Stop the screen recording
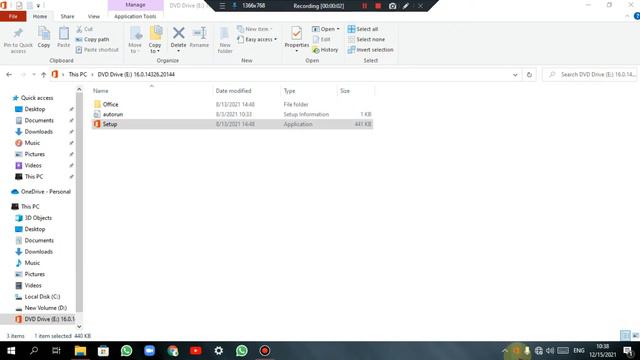Viewport: 640px width, 360px height. [x=378, y=6]
